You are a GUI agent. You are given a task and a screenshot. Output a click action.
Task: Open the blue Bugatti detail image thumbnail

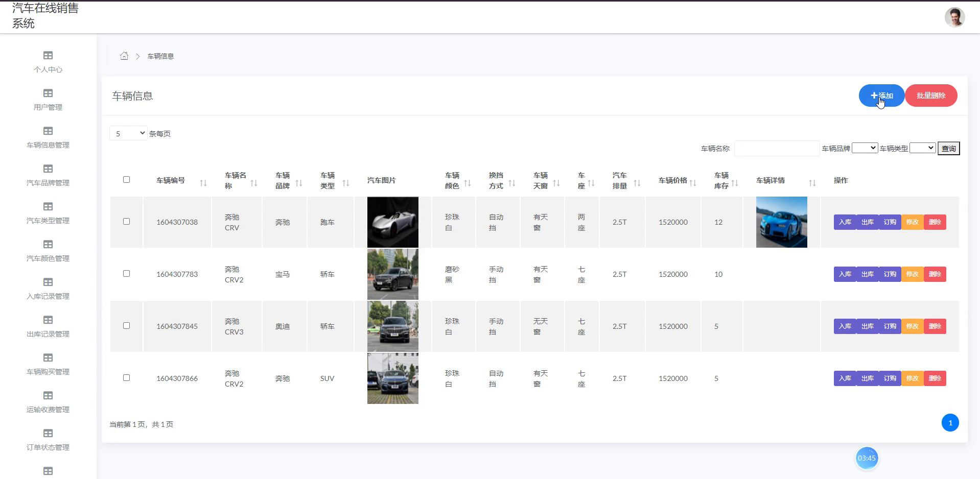782,222
